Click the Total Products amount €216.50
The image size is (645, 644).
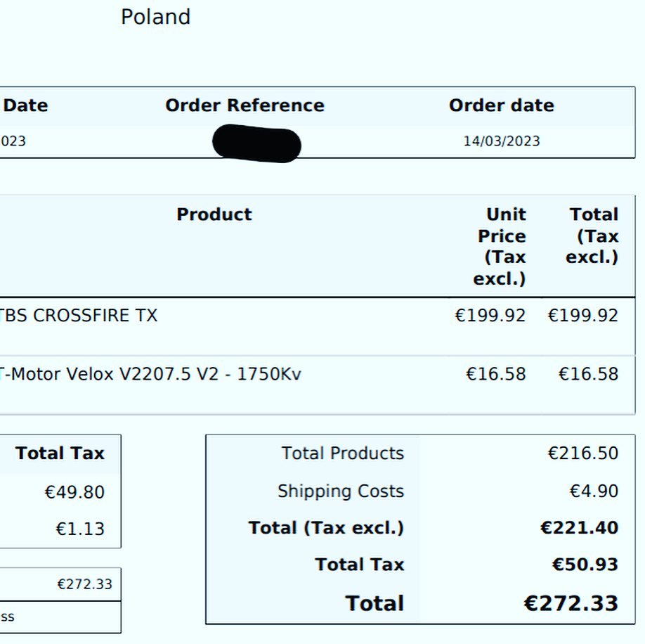(583, 453)
